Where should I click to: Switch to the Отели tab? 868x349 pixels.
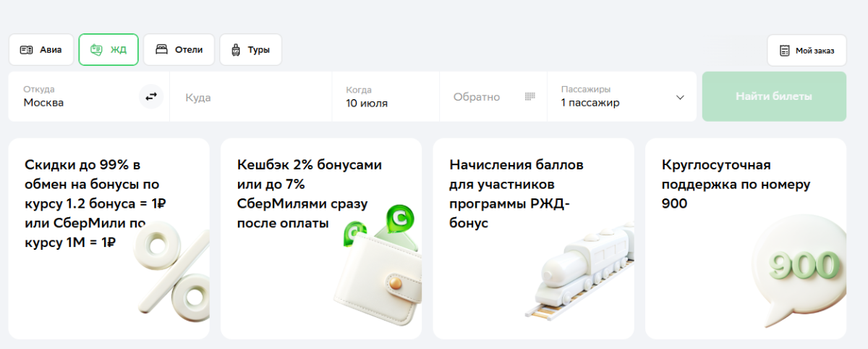179,50
